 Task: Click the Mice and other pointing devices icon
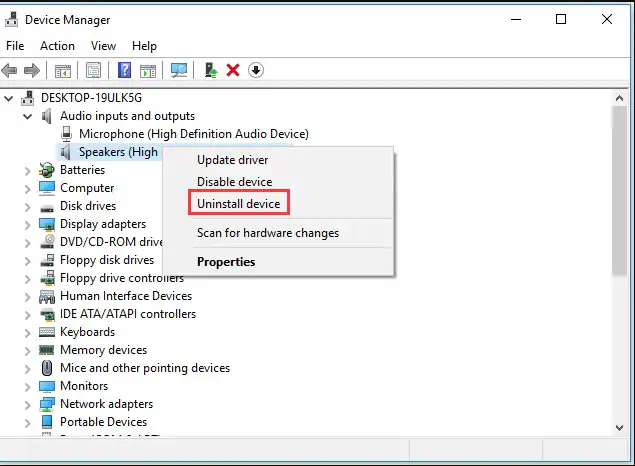tap(47, 368)
